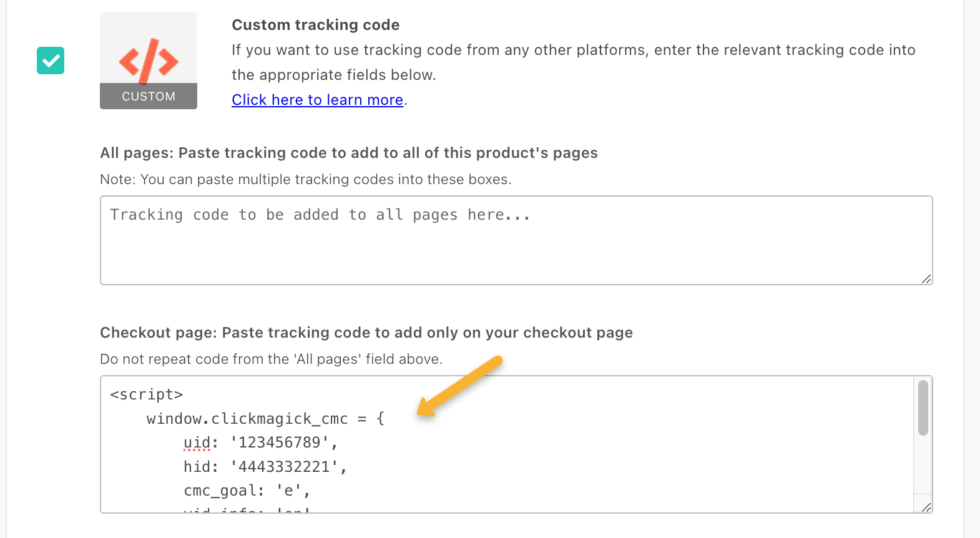Click the "Do not repeat code" hint text

click(271, 359)
